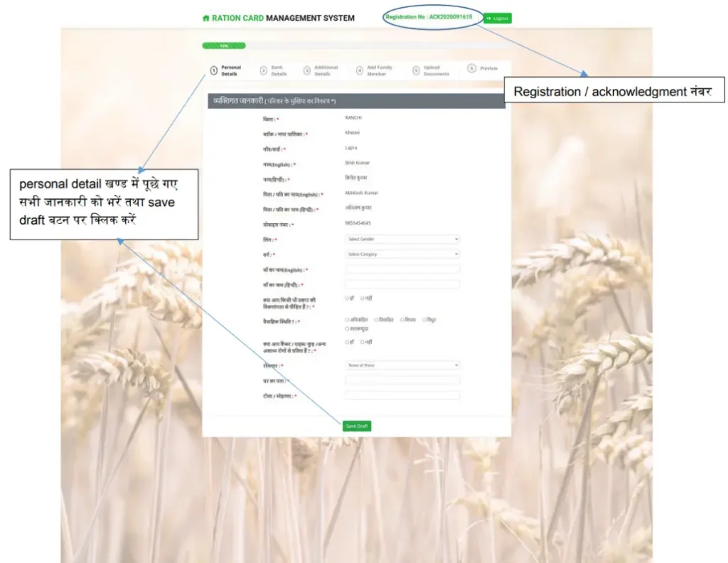Click the father's name Abhilash Kumar
The height and width of the screenshot is (563, 728).
[x=362, y=193]
